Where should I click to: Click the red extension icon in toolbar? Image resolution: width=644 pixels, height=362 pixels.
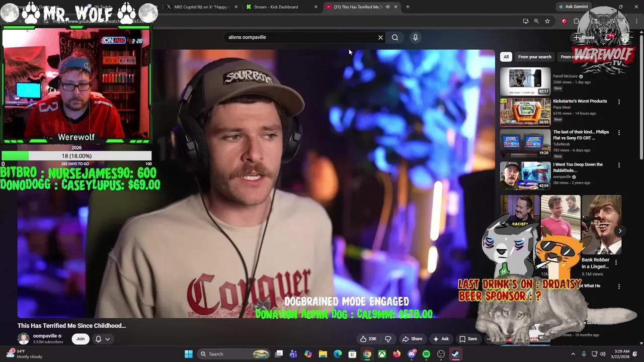coord(564,21)
